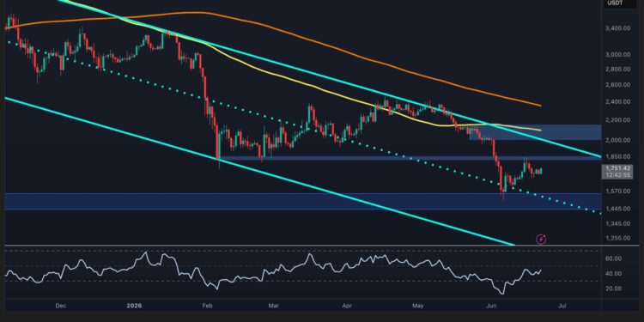Click the Dec label on time axis

click(60, 306)
